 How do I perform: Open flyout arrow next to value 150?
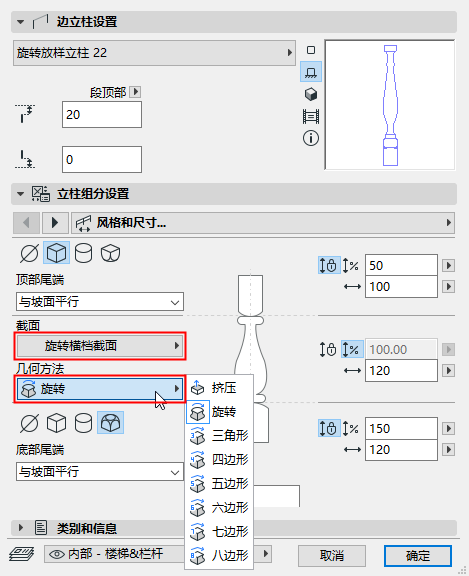coord(448,428)
